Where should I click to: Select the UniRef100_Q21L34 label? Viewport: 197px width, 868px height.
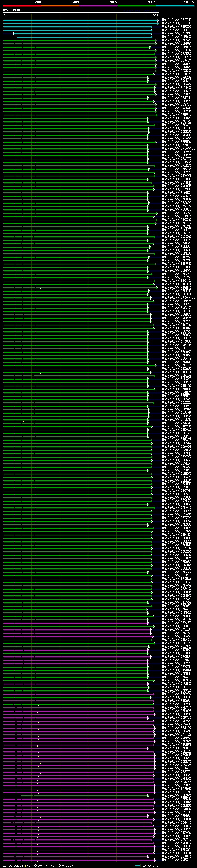tap(177, 50)
